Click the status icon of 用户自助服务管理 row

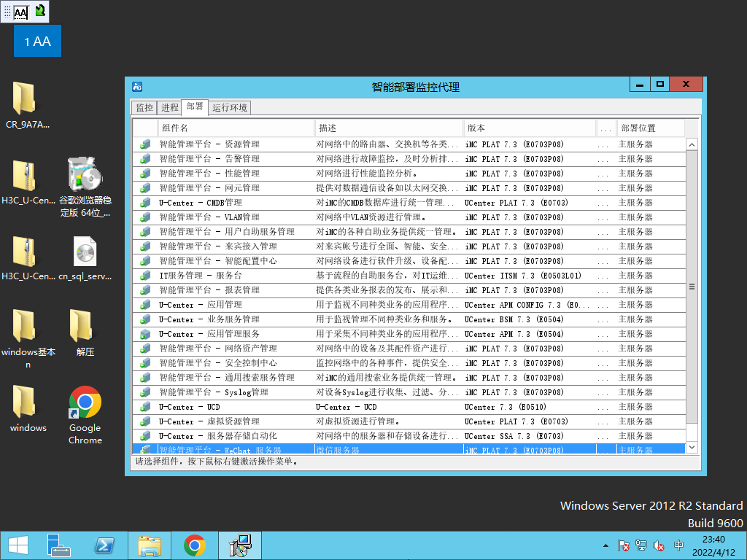pyautogui.click(x=145, y=232)
